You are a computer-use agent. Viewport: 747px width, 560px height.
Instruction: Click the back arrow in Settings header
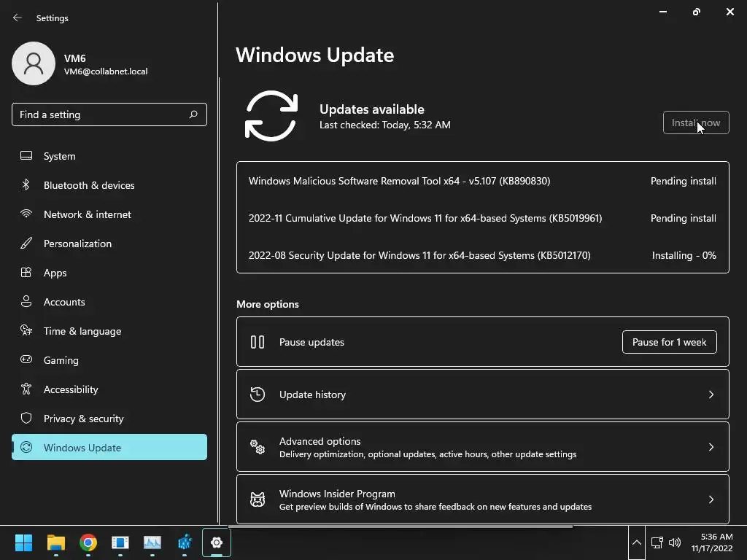pyautogui.click(x=18, y=17)
